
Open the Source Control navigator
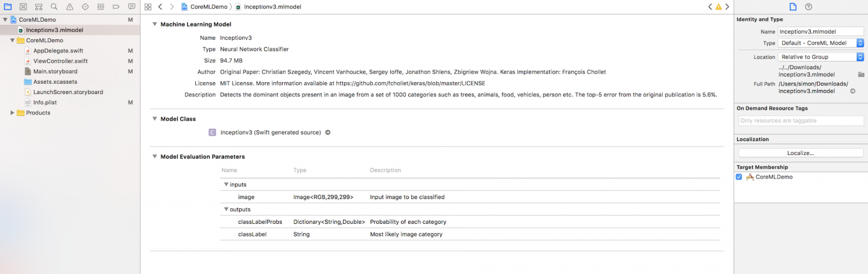coord(23,7)
